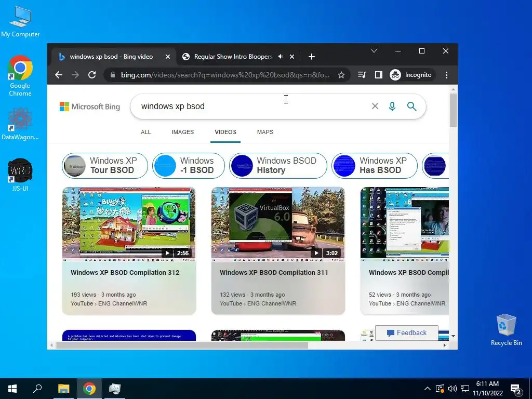The width and height of the screenshot is (532, 399).
Task: Open Chrome three-dot menu
Action: click(x=446, y=75)
